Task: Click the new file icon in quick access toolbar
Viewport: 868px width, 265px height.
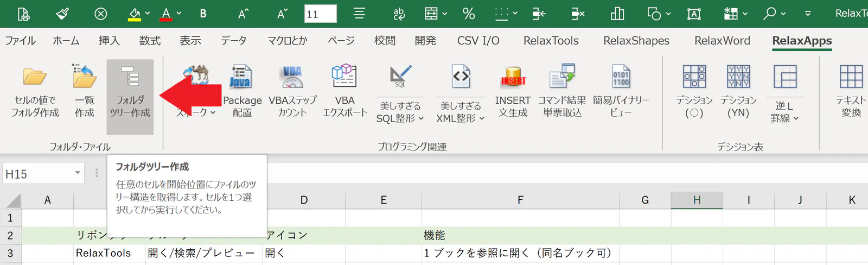Action: pos(23,14)
